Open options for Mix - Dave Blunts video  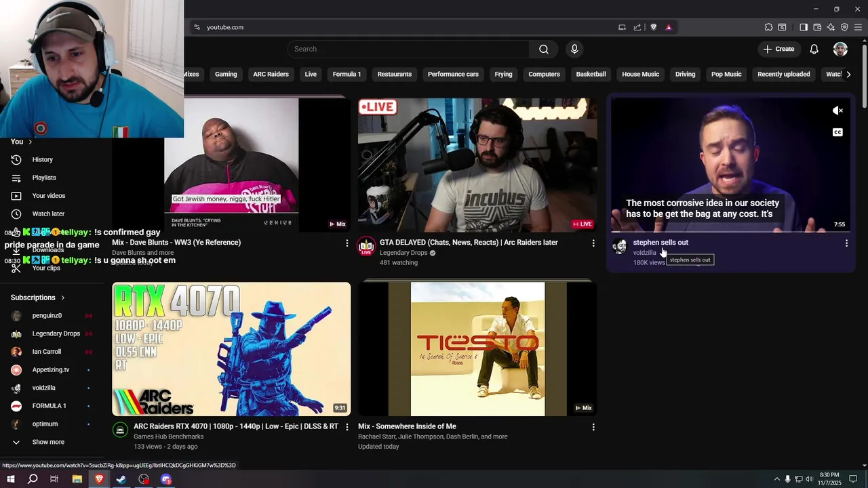tap(347, 243)
